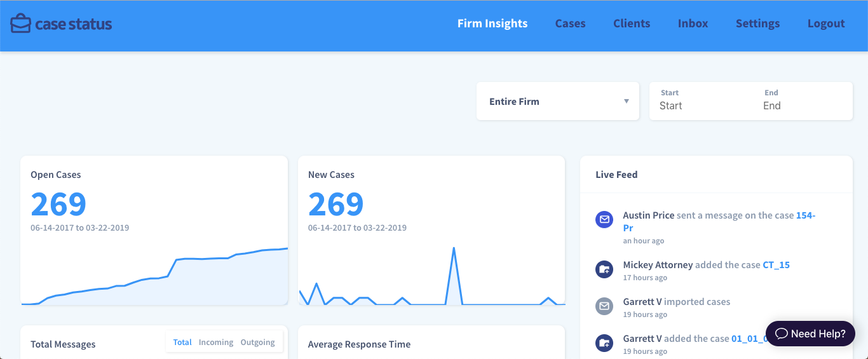Viewport: 868px width, 359px height.
Task: Select the Total messages filter
Action: coord(182,342)
